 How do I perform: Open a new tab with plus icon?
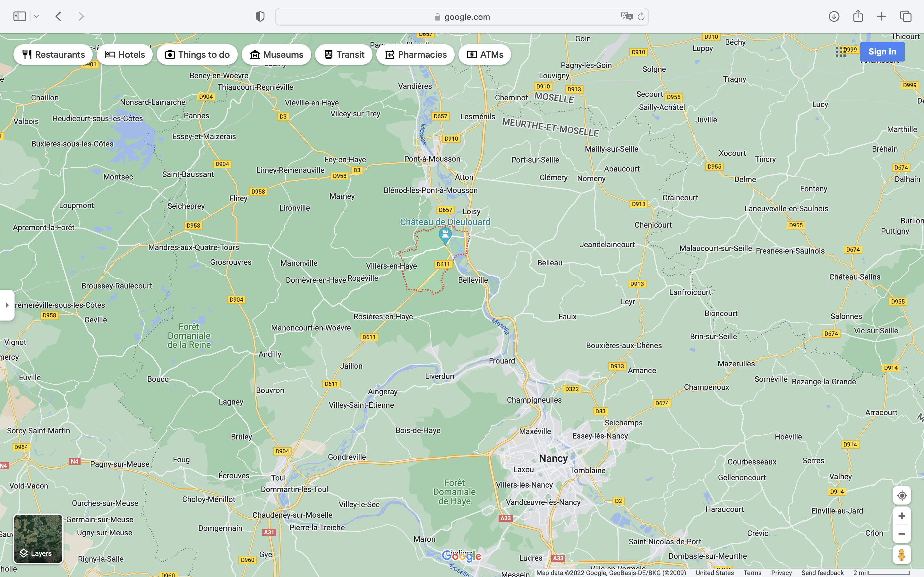pyautogui.click(x=881, y=16)
